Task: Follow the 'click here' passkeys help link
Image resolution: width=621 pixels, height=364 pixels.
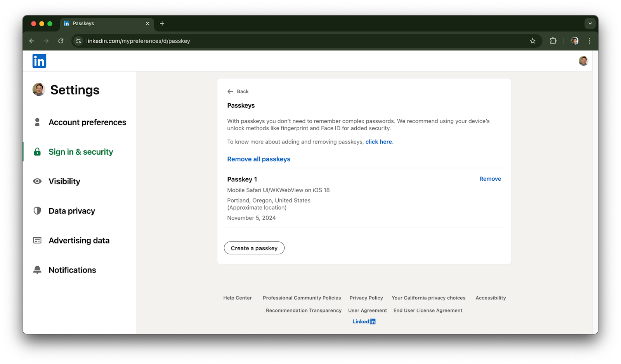Action: [378, 142]
